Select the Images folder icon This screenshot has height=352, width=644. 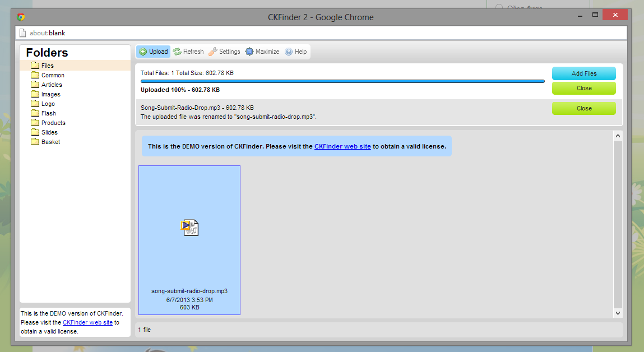(x=35, y=94)
